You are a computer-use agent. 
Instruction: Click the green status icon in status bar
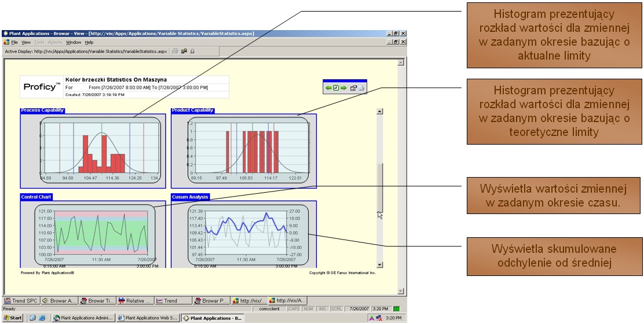[x=396, y=309]
